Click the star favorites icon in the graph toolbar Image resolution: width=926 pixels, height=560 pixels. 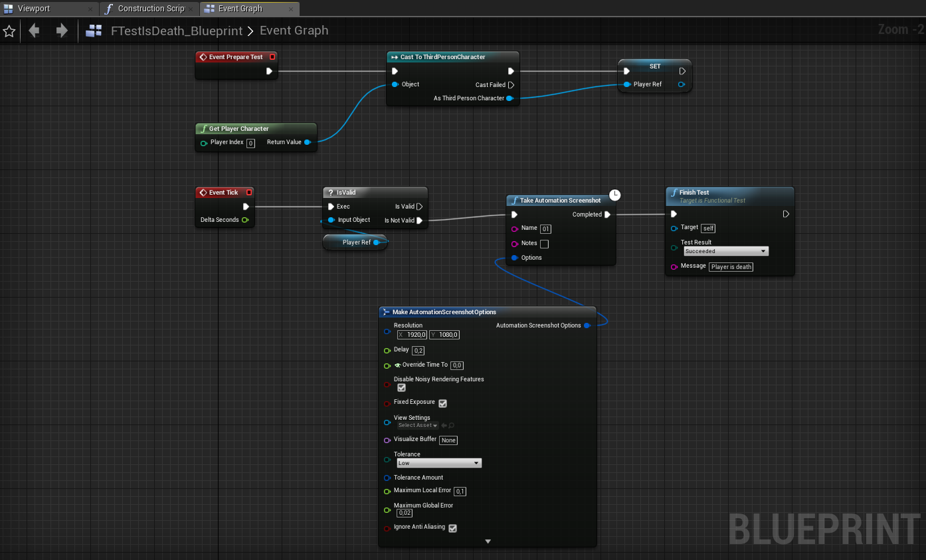click(x=9, y=31)
